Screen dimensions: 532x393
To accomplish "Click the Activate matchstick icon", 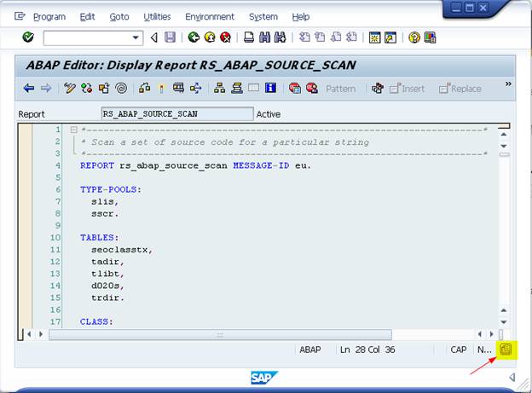I will click(161, 89).
